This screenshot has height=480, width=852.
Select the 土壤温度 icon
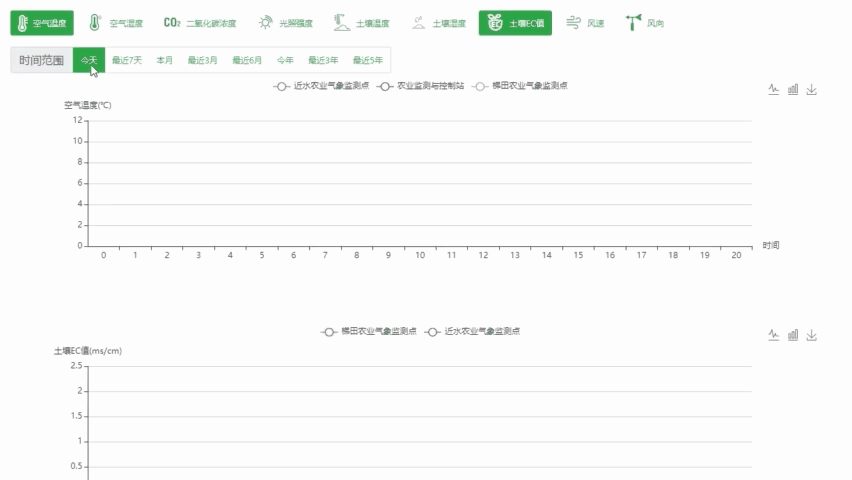pos(342,22)
